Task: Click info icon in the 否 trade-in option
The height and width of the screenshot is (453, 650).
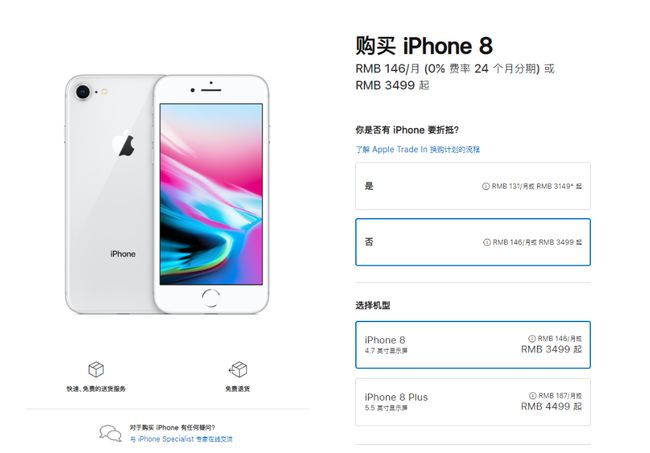Action: (x=487, y=242)
